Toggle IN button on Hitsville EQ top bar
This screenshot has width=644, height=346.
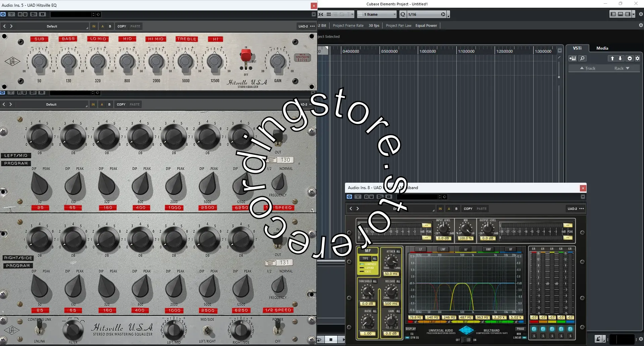click(x=94, y=26)
